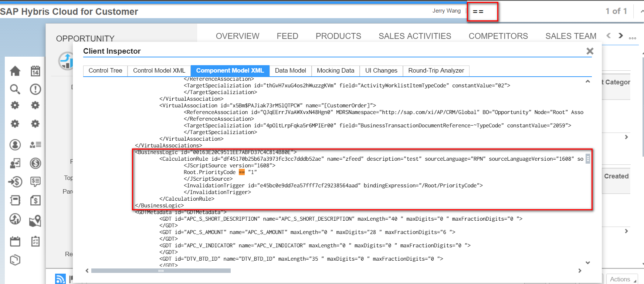Open the exclamation mark alert icon
Screen dimensions: 644x284
point(35,89)
